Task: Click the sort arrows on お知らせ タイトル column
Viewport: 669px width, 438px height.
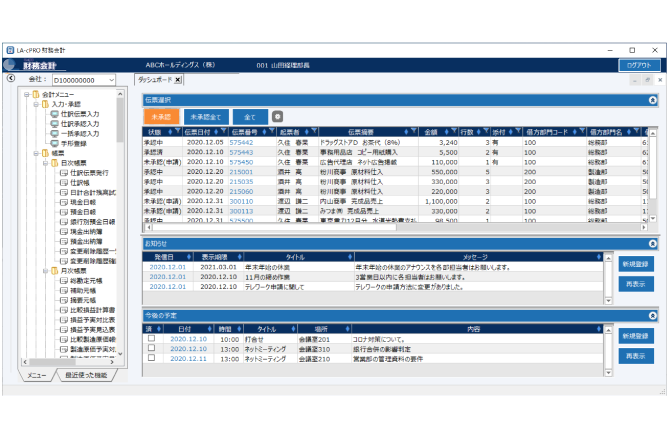Action: (x=350, y=257)
